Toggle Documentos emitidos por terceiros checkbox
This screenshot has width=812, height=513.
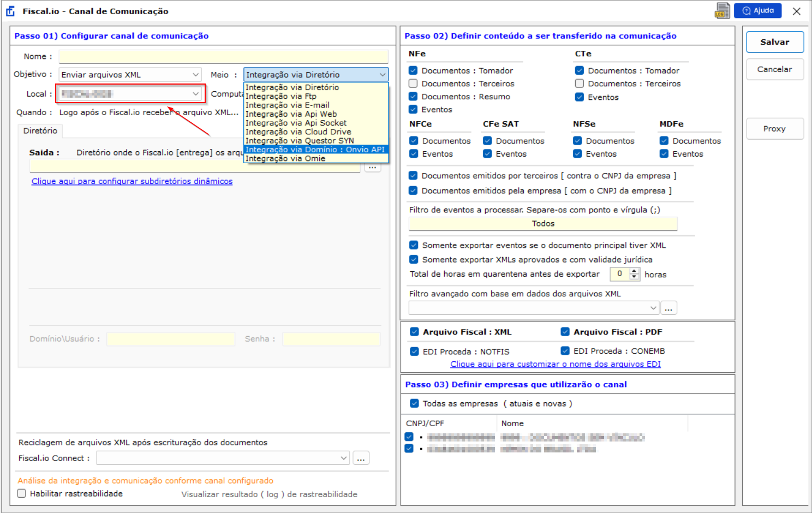click(413, 176)
